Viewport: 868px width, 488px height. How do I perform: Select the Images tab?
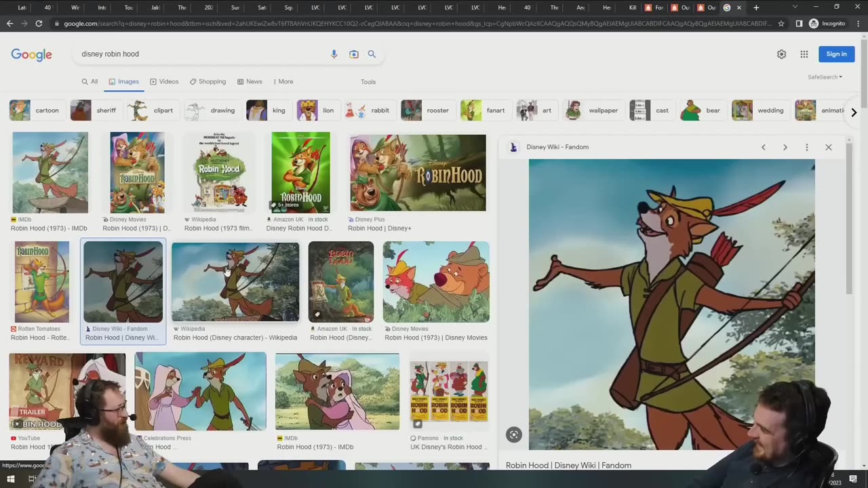click(x=123, y=81)
